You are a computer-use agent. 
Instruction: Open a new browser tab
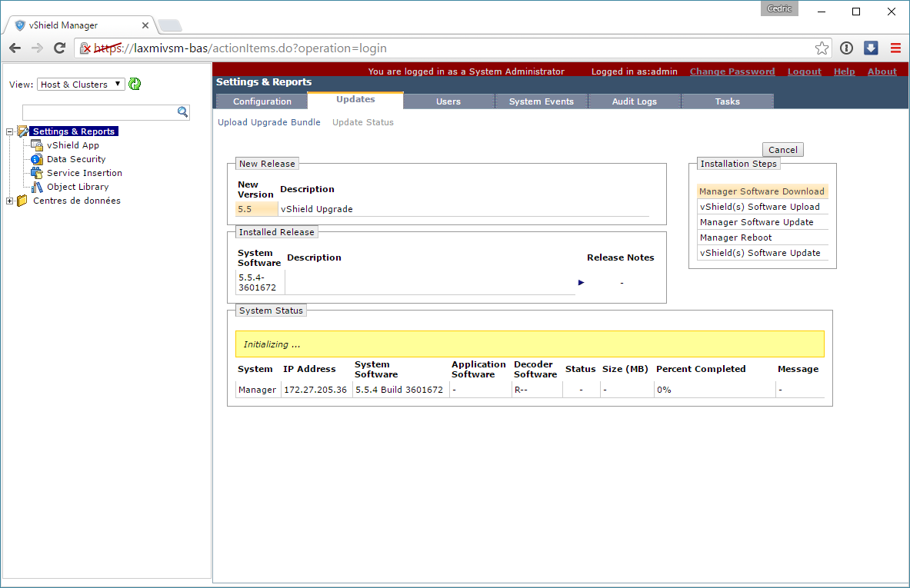coord(169,25)
